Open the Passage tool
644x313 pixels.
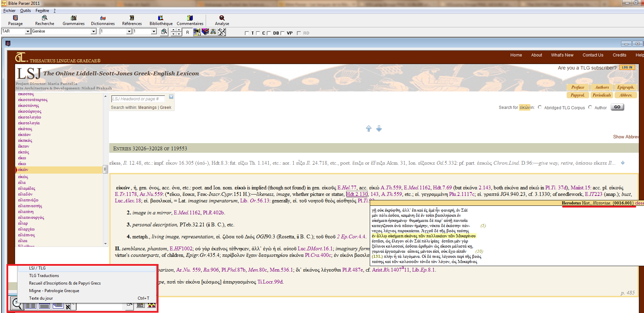(15, 21)
